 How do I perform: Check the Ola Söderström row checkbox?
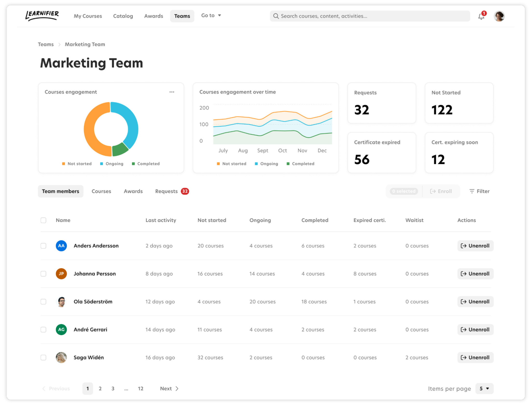(x=43, y=302)
